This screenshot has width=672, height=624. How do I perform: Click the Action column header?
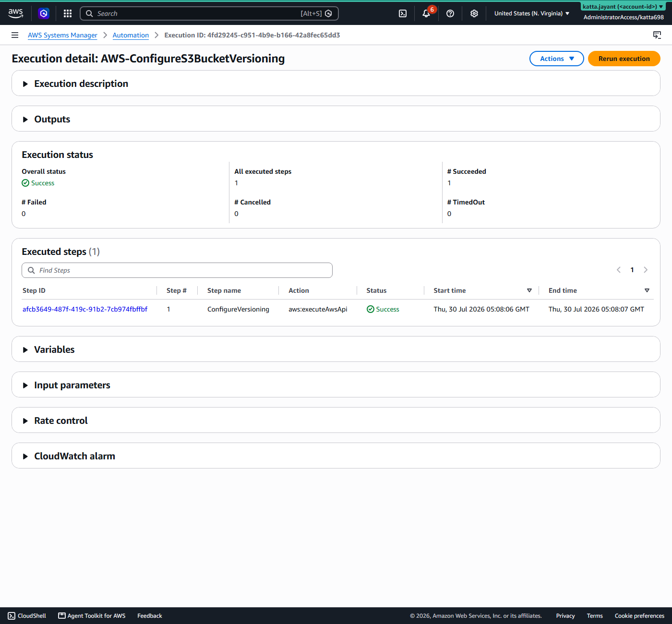click(x=299, y=290)
